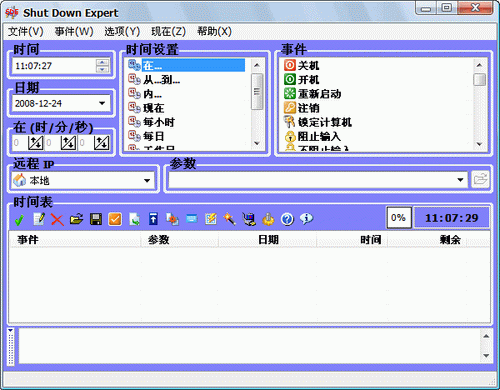Click the red X delete icon

coord(57,219)
